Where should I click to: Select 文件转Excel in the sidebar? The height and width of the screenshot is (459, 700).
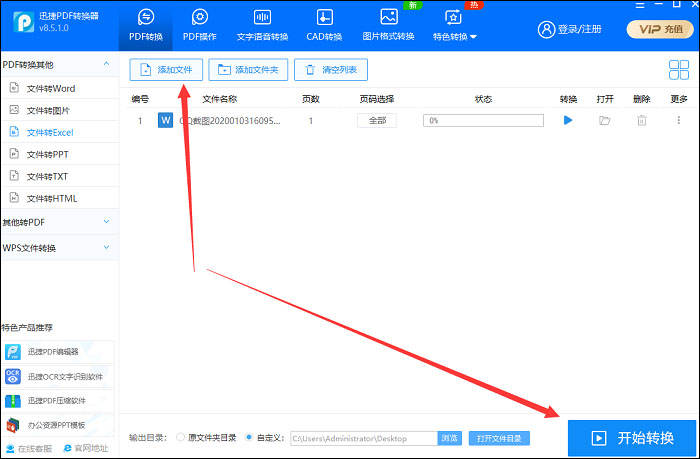(60, 132)
